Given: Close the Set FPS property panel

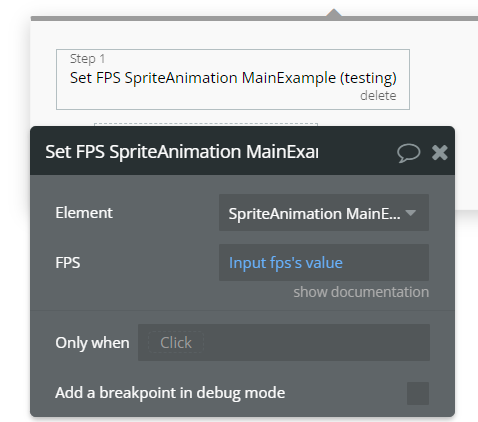Looking at the screenshot, I should pyautogui.click(x=440, y=153).
